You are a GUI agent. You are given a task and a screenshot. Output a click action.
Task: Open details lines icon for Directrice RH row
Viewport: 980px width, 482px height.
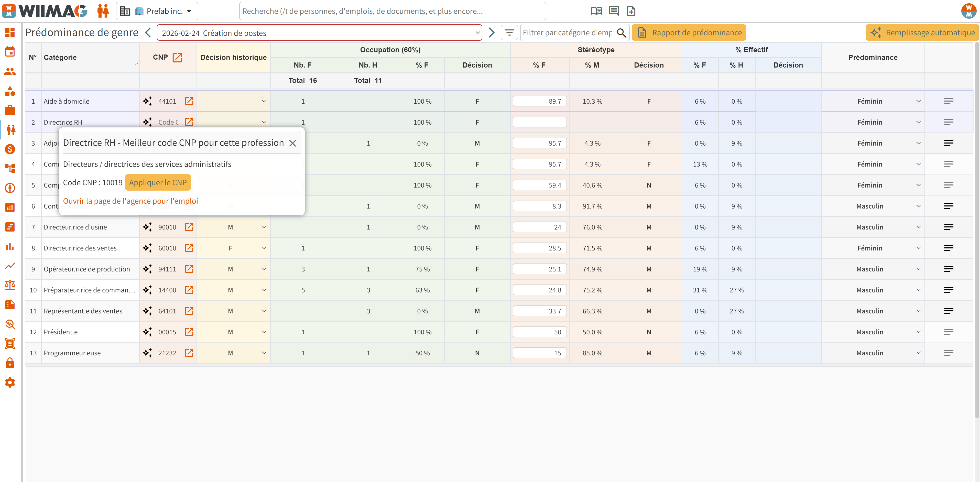tap(949, 122)
